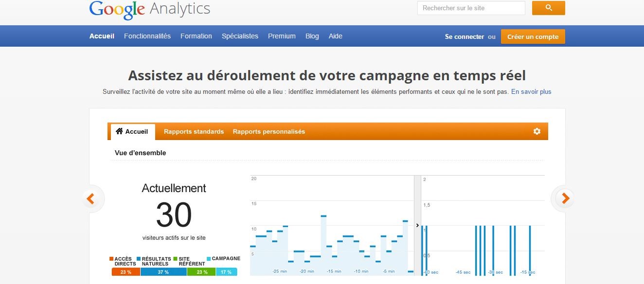Select the Accueil tab in orange bar
Image resolution: width=644 pixels, height=284 pixels.
(133, 132)
